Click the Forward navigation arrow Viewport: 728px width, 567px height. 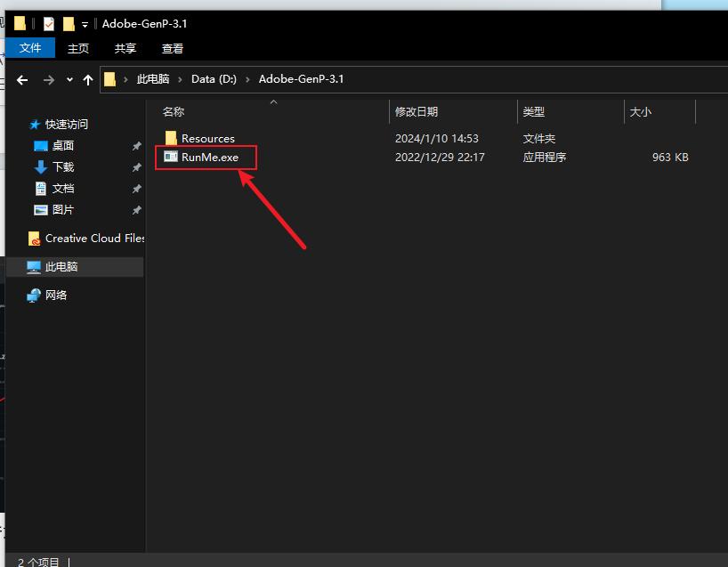(x=48, y=80)
